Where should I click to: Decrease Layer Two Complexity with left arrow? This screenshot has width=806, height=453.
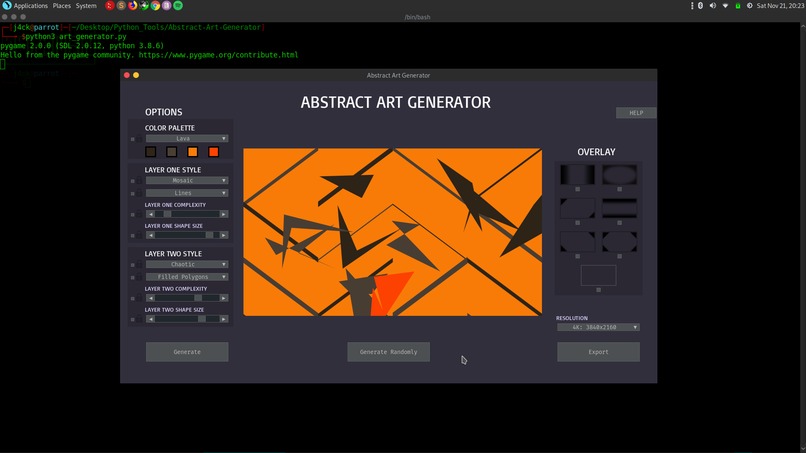tap(151, 298)
